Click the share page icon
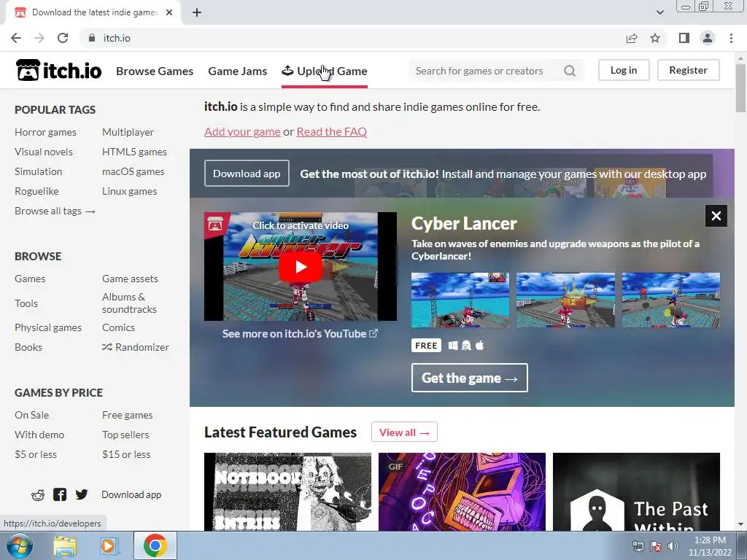747x560 pixels. [632, 38]
